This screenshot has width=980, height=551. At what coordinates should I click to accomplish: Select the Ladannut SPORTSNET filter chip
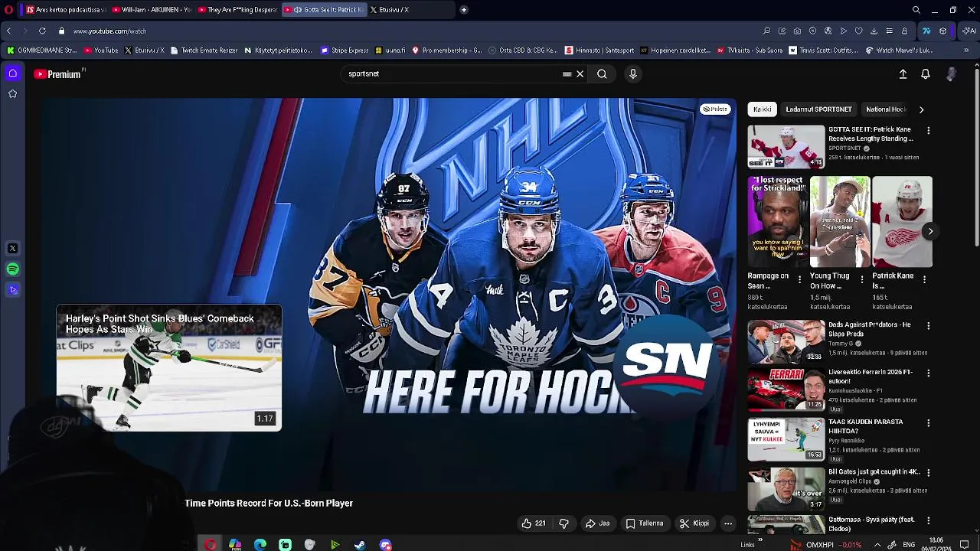pos(818,109)
